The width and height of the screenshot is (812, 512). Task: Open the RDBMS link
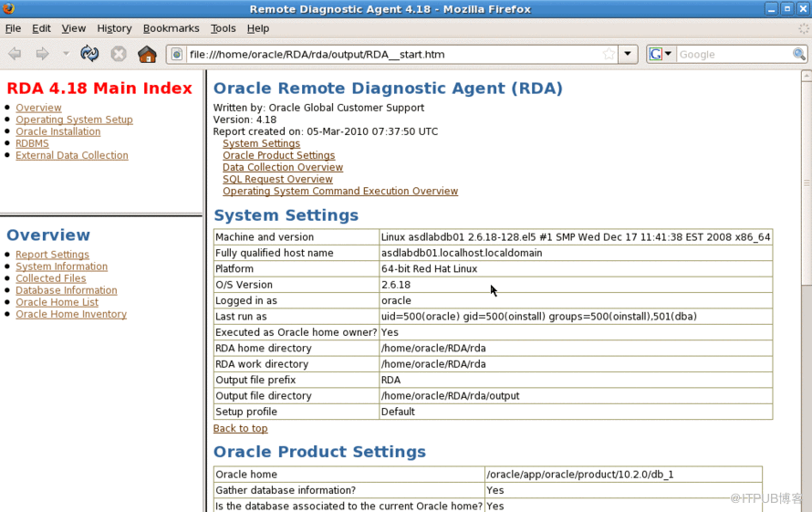click(32, 143)
